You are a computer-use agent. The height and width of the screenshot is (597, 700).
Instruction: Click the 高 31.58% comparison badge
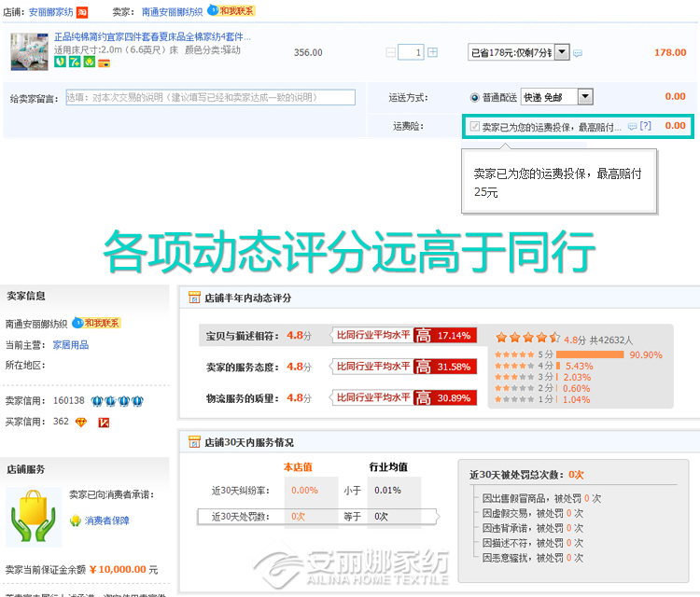[445, 367]
